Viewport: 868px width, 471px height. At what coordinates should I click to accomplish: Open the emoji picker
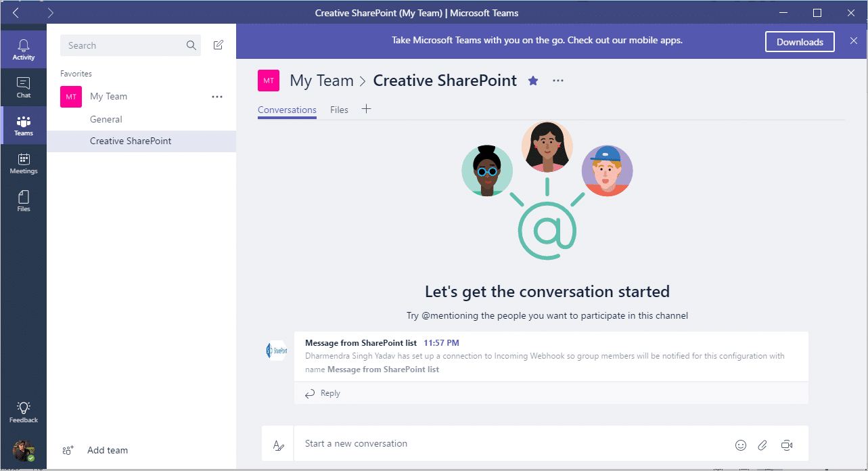(x=741, y=445)
